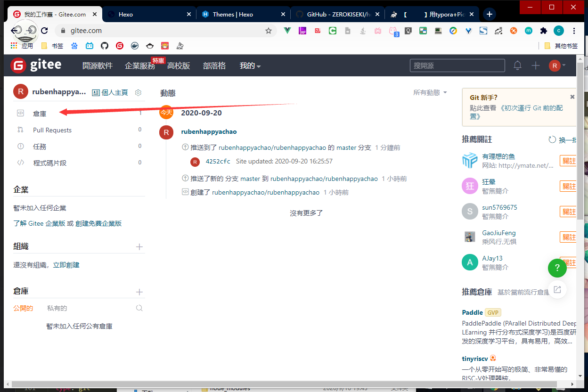Click the green help question mark button

coord(557,268)
